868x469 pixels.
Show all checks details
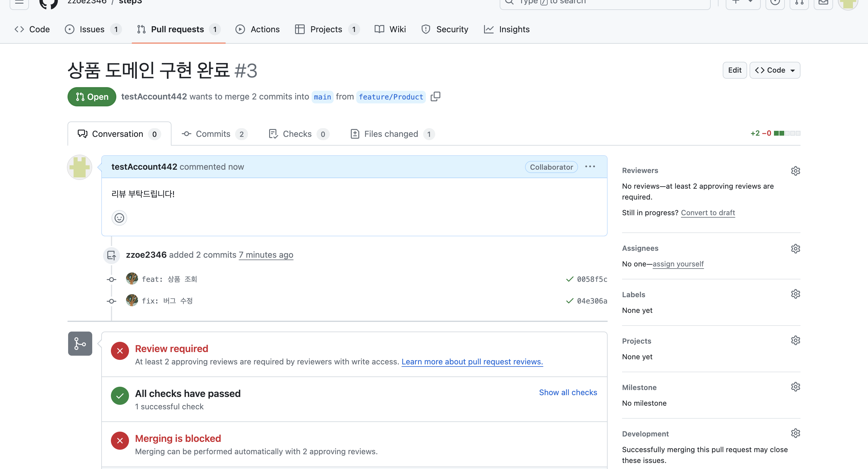point(568,392)
